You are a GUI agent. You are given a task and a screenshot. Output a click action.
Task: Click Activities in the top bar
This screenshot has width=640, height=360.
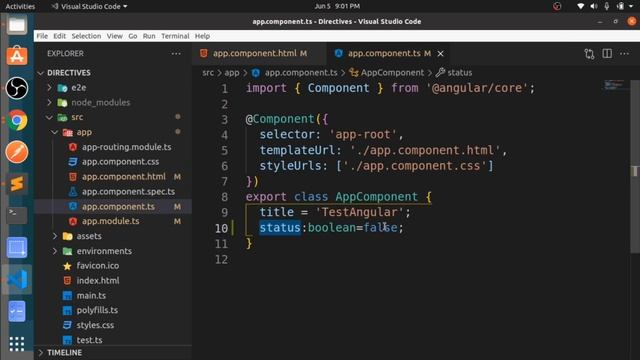click(20, 6)
